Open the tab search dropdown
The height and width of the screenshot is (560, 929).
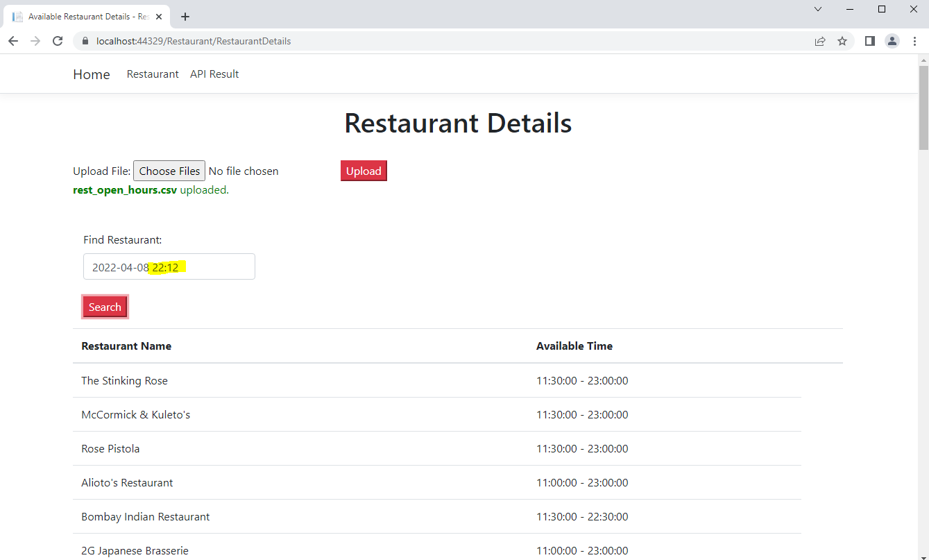point(818,9)
